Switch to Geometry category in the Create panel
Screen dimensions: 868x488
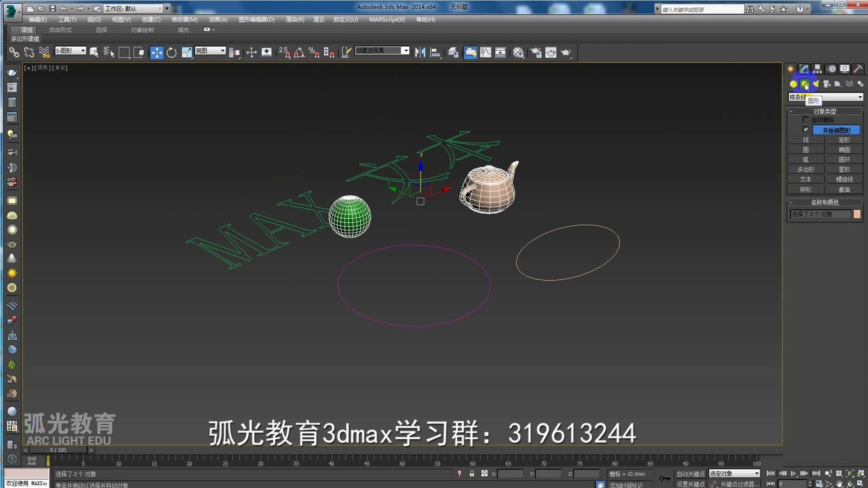coord(793,84)
